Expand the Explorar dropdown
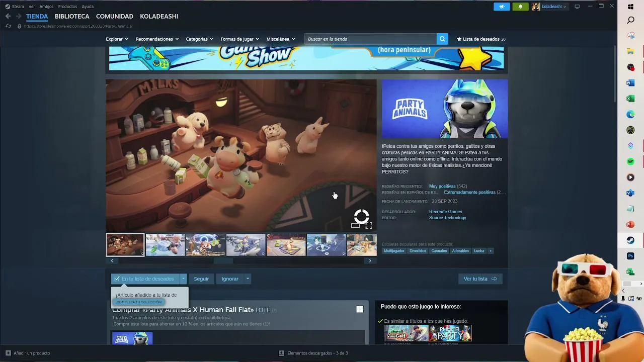The height and width of the screenshot is (362, 644). 117,39
